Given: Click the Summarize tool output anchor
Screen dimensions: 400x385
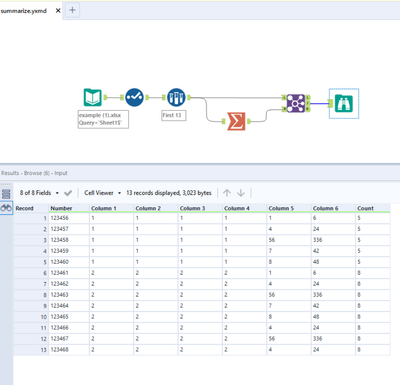Looking at the screenshot, I should click(249, 121).
